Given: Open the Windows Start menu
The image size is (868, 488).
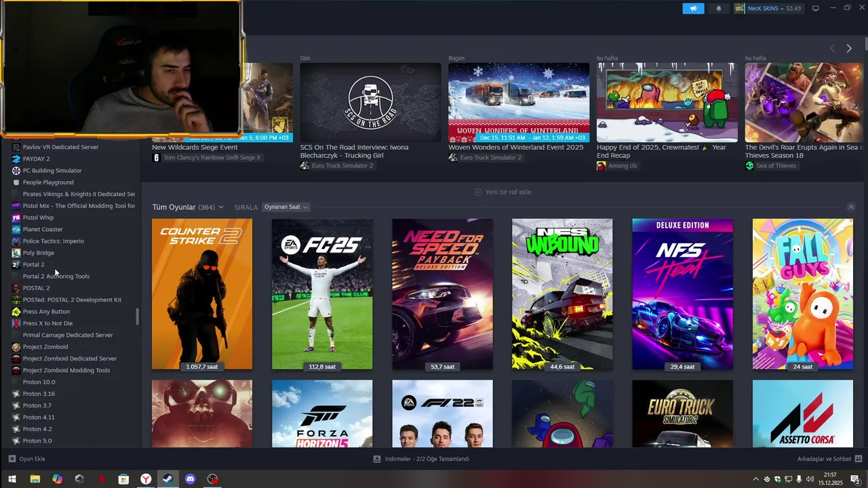Looking at the screenshot, I should pyautogui.click(x=13, y=479).
